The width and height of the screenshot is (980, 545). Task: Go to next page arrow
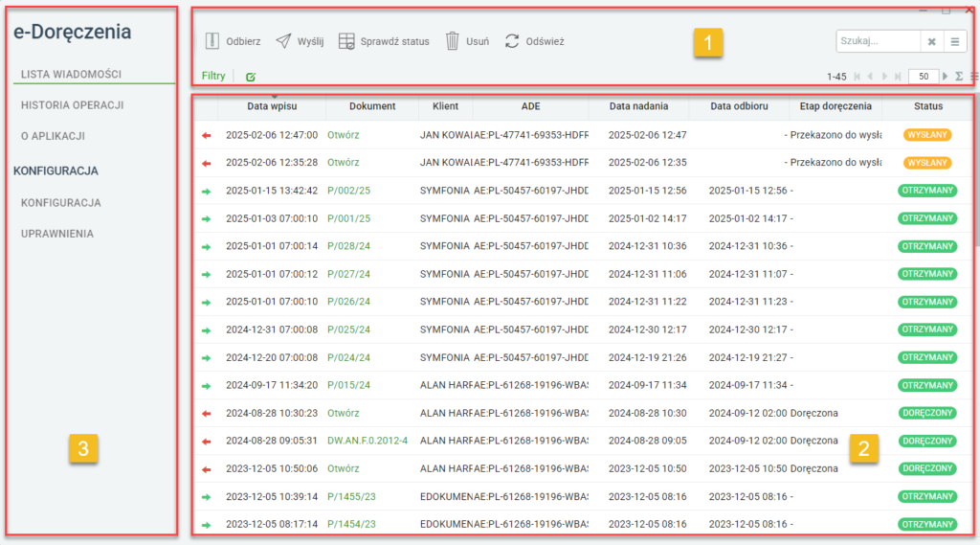[x=884, y=77]
